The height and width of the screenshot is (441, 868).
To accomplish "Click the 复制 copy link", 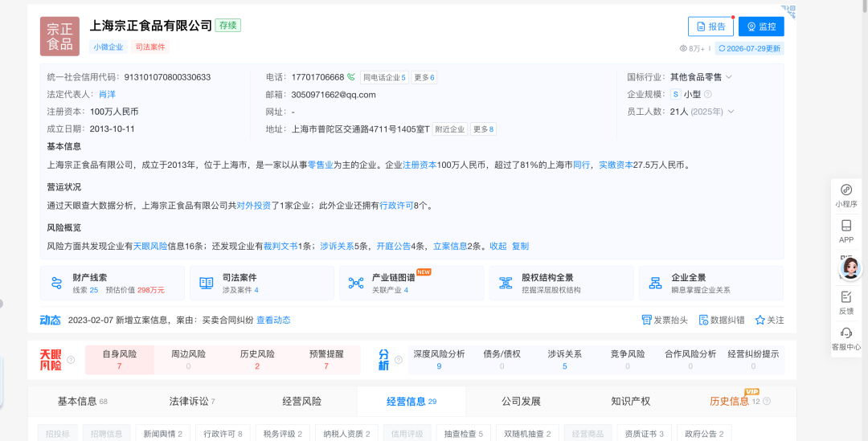I will click(520, 247).
